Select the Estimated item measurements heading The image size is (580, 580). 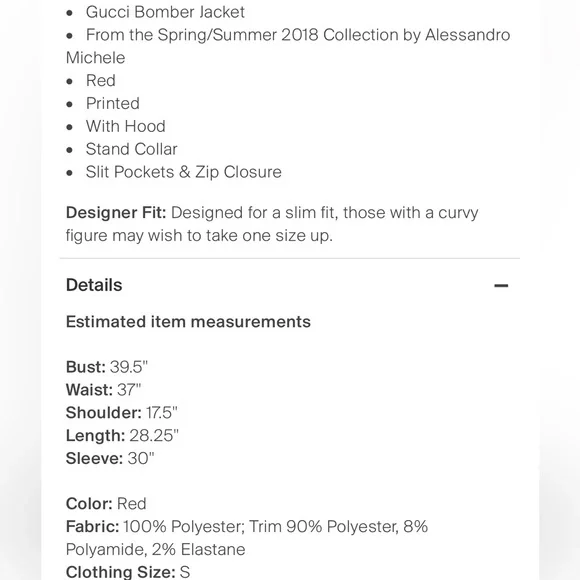pos(188,321)
